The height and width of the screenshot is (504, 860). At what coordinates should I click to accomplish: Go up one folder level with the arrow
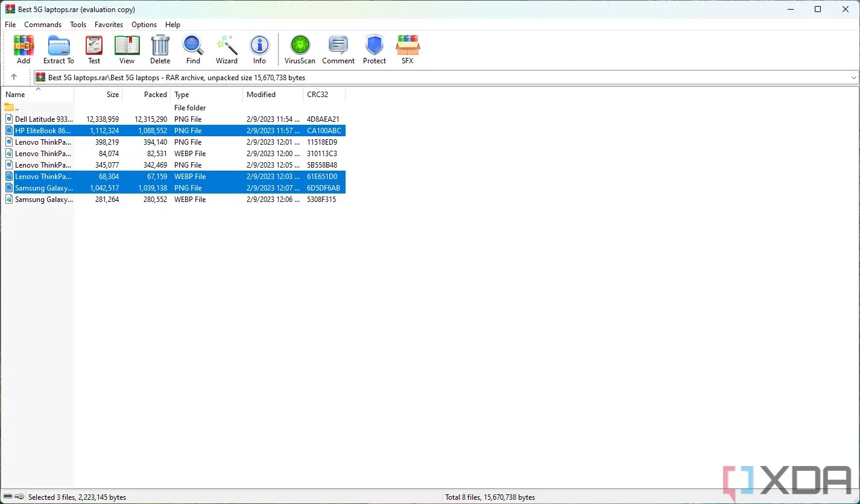(14, 77)
